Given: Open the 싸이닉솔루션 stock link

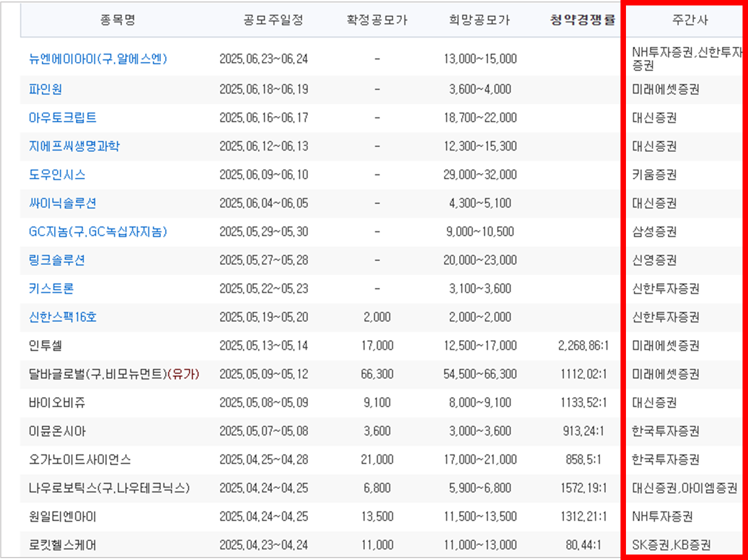Looking at the screenshot, I should click(63, 203).
